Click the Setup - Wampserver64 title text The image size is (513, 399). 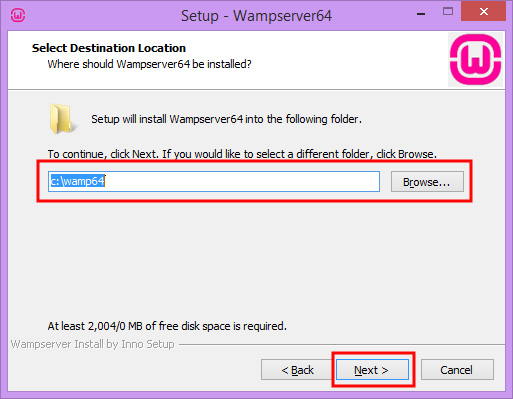(256, 16)
